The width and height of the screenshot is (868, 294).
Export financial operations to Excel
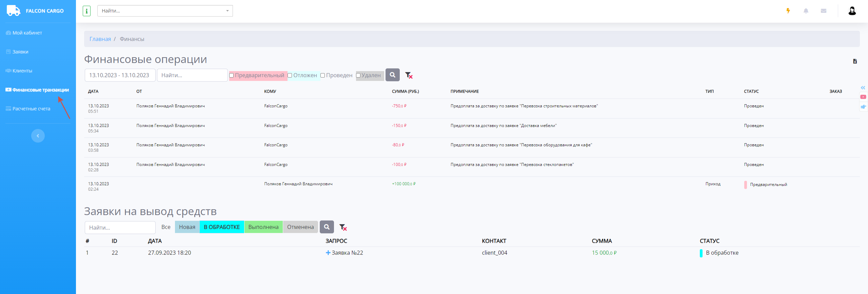point(855,61)
